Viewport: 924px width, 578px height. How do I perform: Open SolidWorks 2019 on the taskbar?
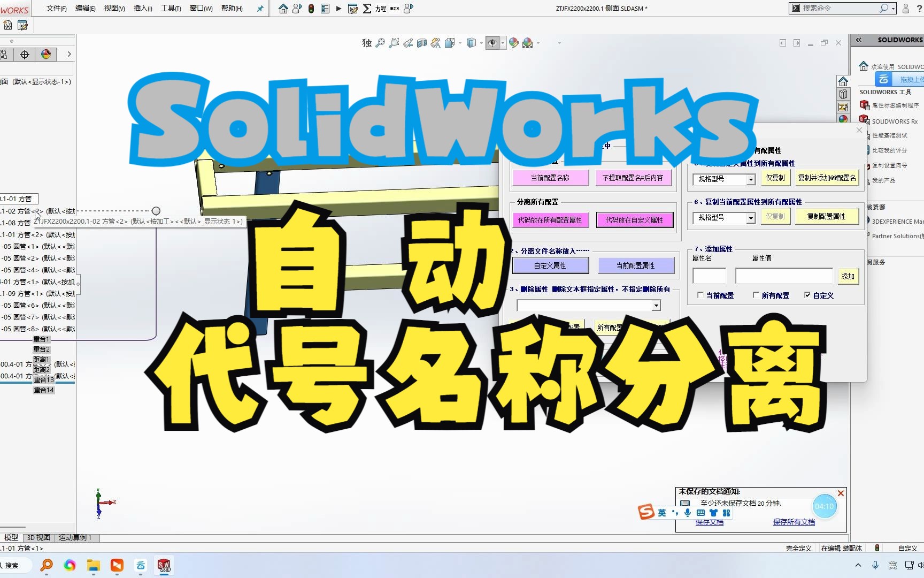pos(164,565)
